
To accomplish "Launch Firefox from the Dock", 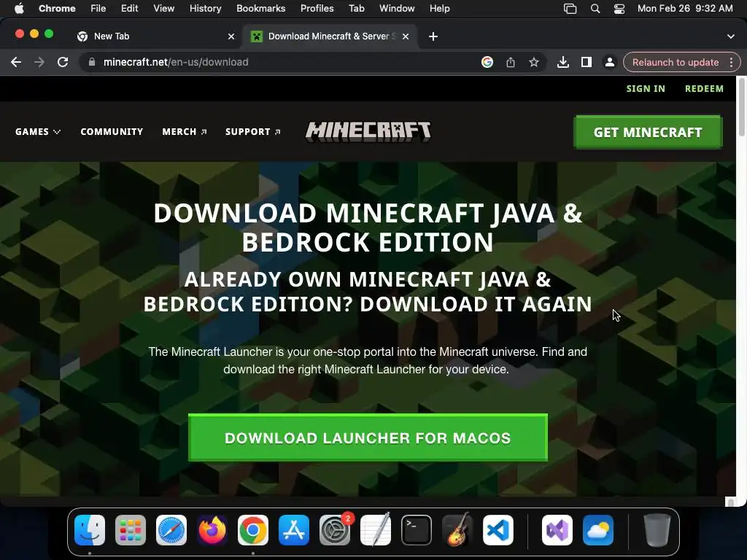I will click(212, 530).
